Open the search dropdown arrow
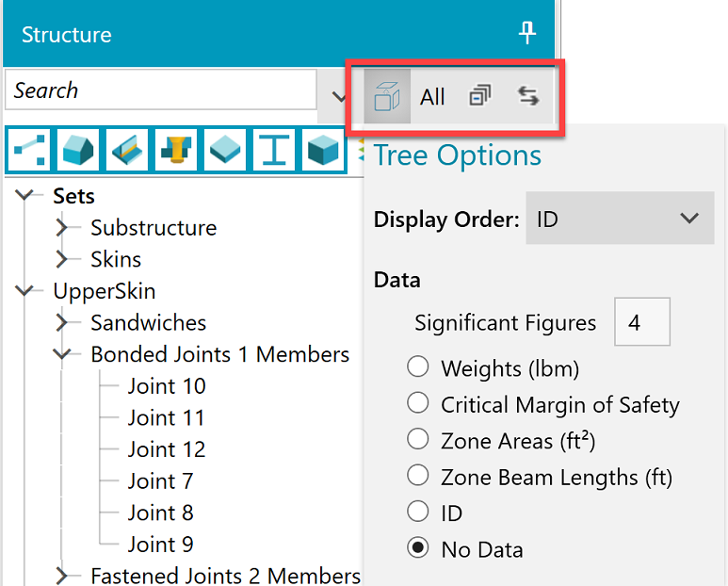 click(x=339, y=97)
